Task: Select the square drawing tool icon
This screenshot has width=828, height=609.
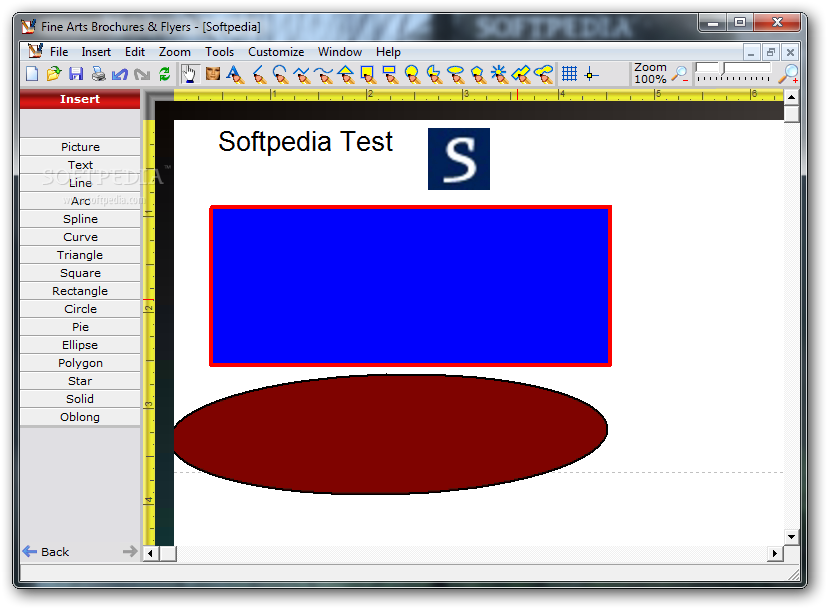Action: point(368,74)
